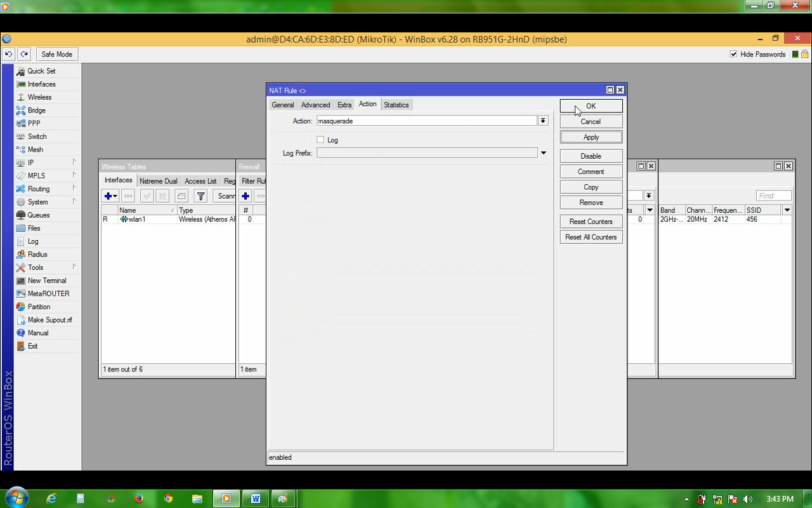Click the blue plus in Firewall window
812x508 pixels.
click(x=246, y=196)
